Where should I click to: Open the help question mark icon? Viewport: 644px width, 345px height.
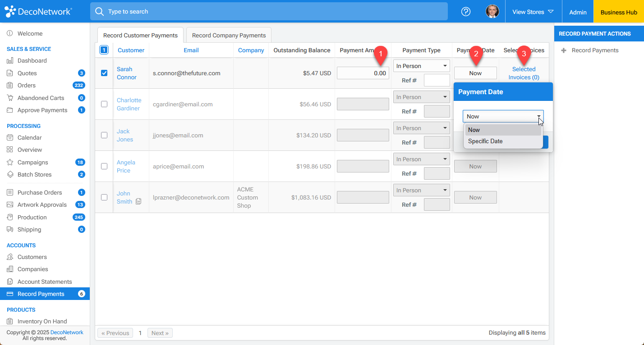pos(466,12)
